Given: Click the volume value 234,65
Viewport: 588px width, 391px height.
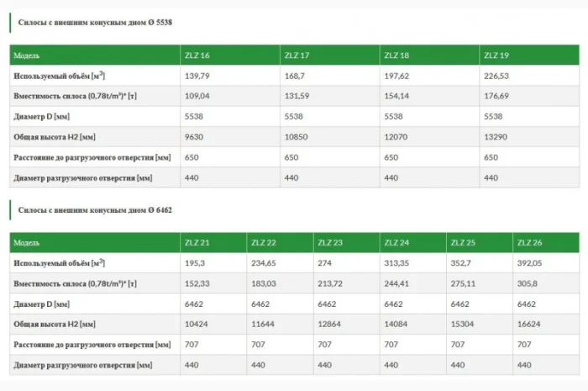Looking at the screenshot, I should 265,263.
